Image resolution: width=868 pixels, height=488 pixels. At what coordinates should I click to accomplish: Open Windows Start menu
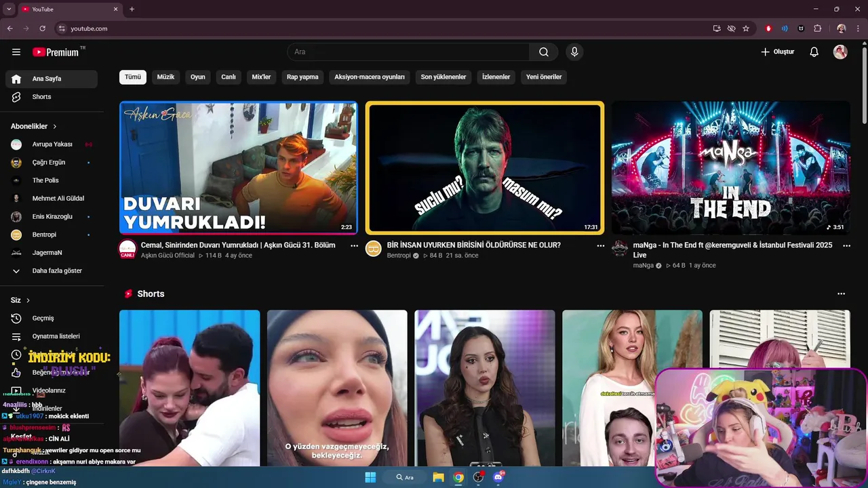370,477
